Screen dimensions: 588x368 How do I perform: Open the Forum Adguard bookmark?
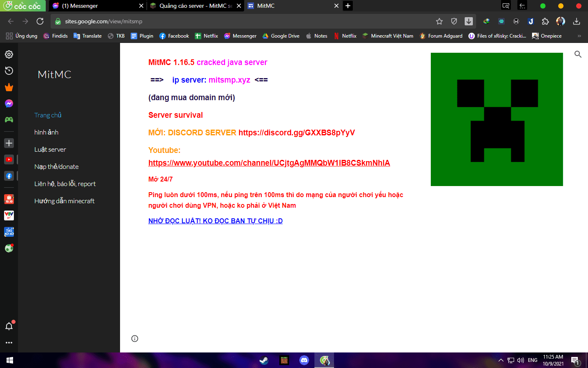[x=441, y=36]
